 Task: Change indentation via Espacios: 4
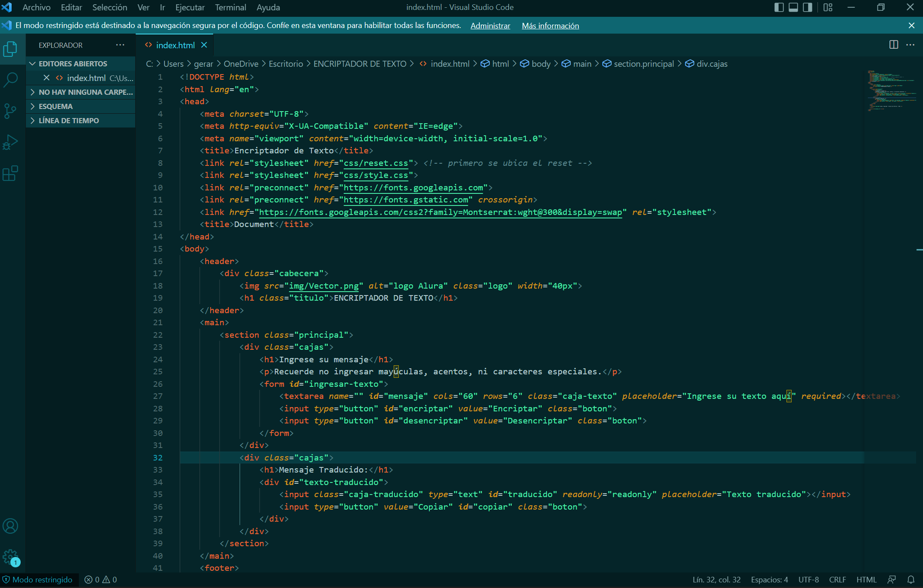click(x=769, y=580)
